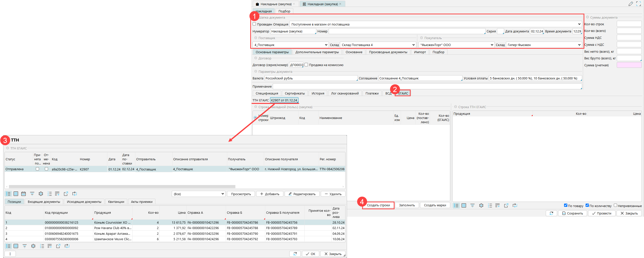Open filter icon in Строка ТТН ЕГАИС toolbar
The height and width of the screenshot is (258, 644).
pyautogui.click(x=472, y=206)
